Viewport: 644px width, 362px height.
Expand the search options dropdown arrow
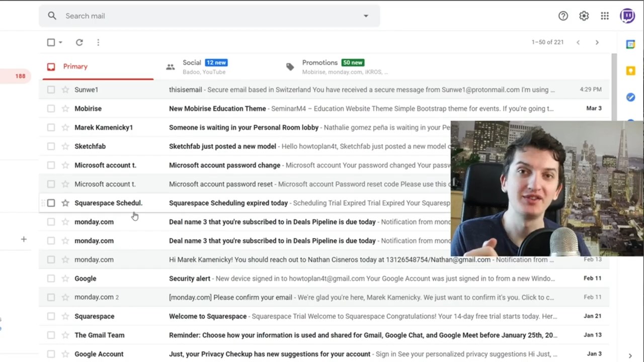point(366,16)
